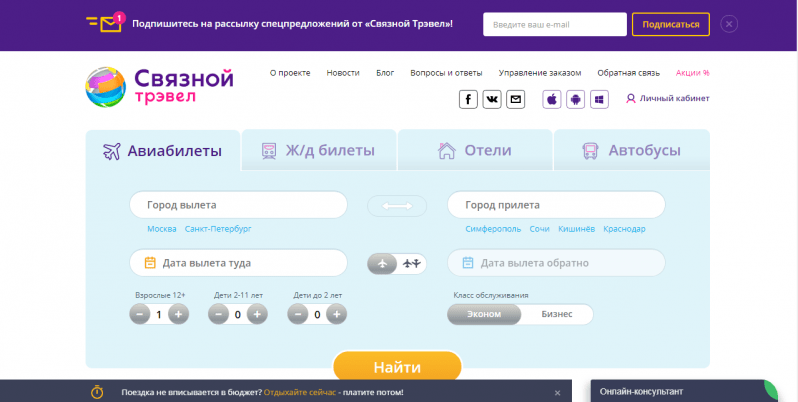The width and height of the screenshot is (798, 402).
Task: Focus the Город прилета field
Action: 556,205
